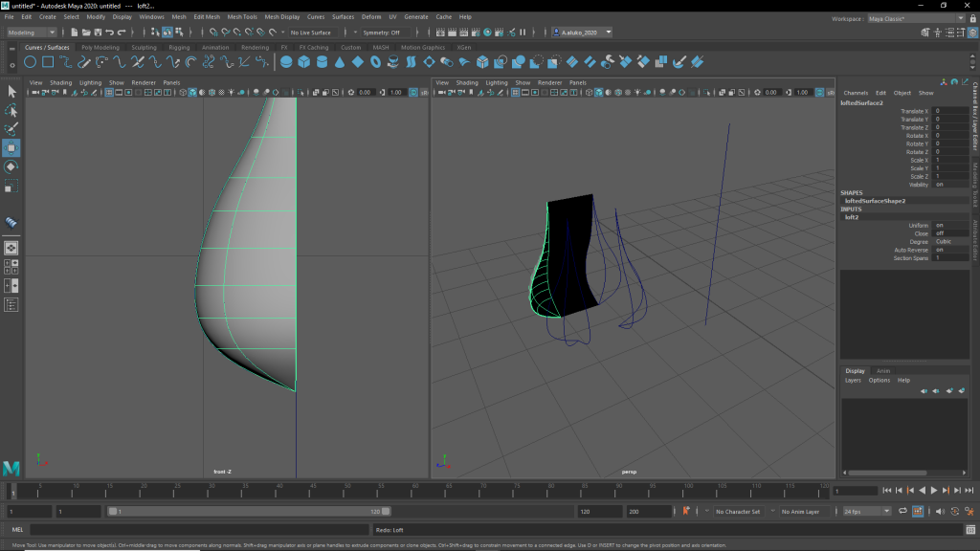Screen dimensions: 980x551
Task: Open the Anim tab in Layer Editor
Action: point(883,370)
